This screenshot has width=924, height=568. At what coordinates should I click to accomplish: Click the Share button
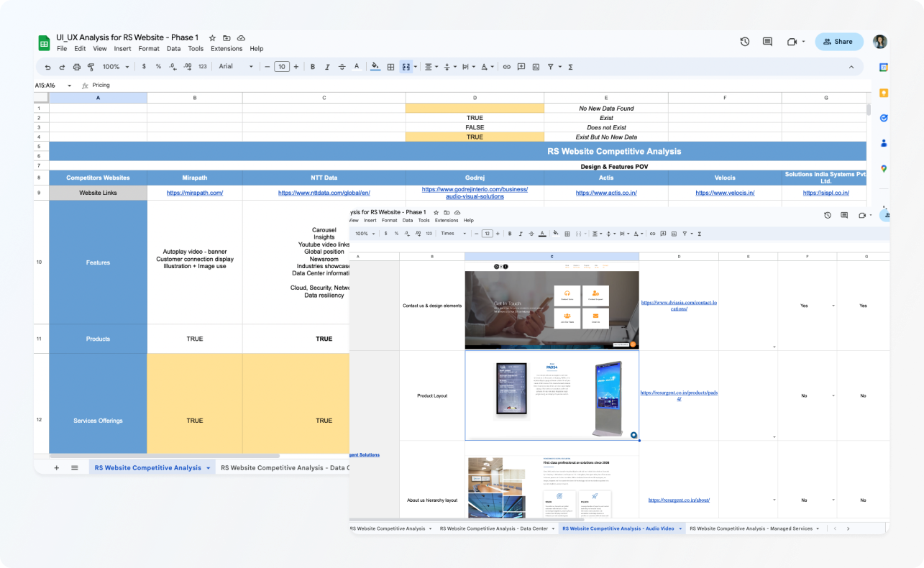[x=838, y=42]
